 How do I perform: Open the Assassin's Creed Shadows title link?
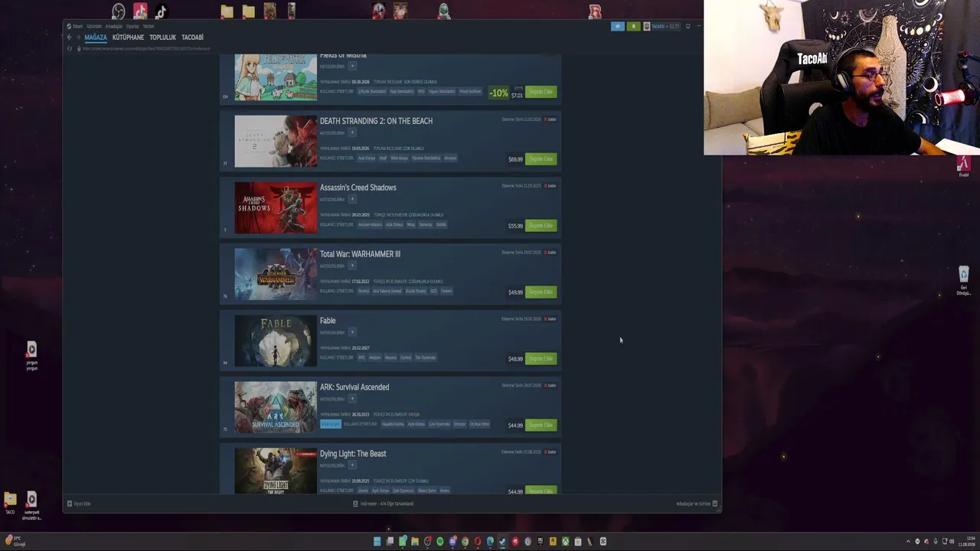coord(358,187)
